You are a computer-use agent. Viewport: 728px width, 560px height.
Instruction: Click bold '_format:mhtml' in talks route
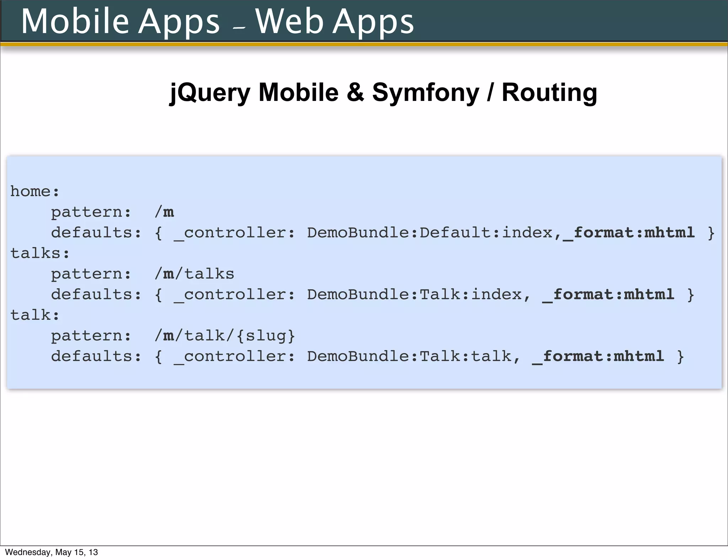[608, 295]
